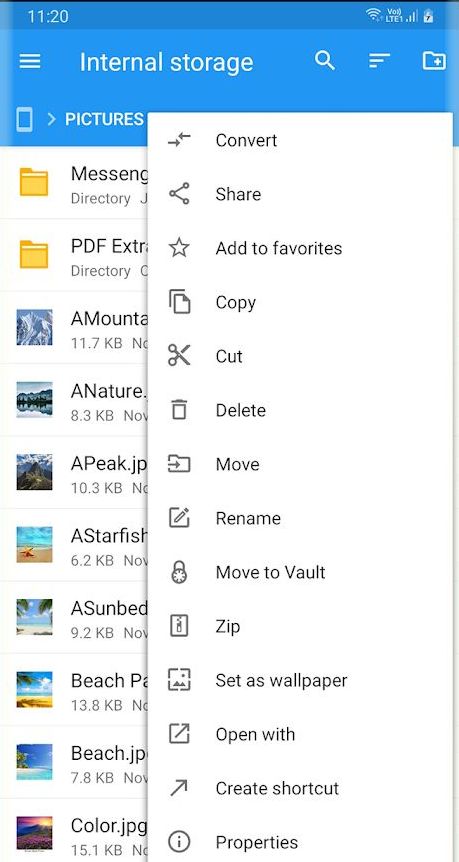Tap the device root breadcrumb icon
Viewport: 459px width, 862px height.
pos(24,119)
